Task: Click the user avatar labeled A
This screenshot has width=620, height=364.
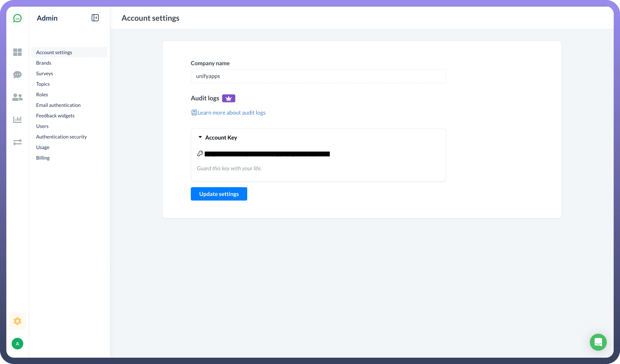Action: (17, 344)
